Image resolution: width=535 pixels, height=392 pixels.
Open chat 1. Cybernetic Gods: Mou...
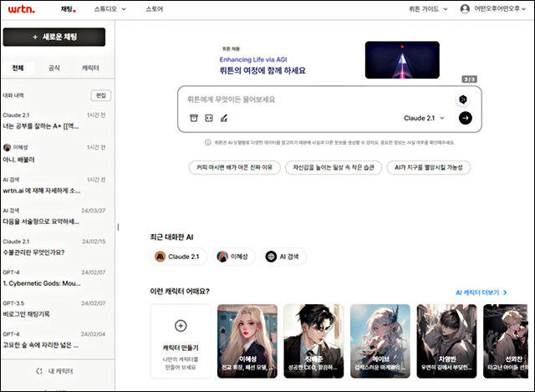54,277
